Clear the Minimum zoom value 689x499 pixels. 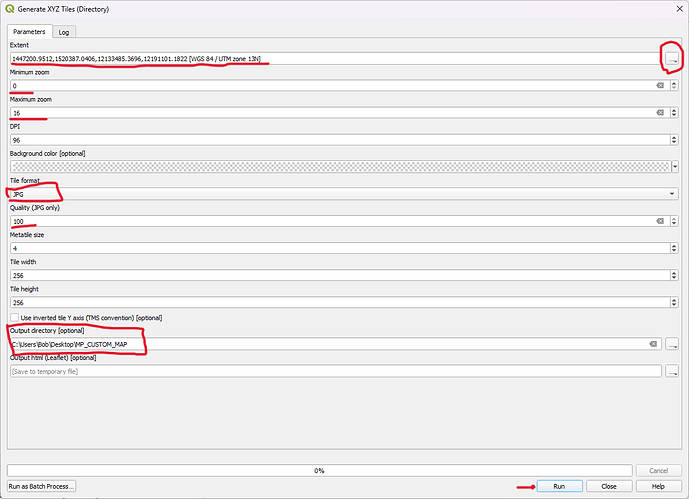tap(660, 86)
